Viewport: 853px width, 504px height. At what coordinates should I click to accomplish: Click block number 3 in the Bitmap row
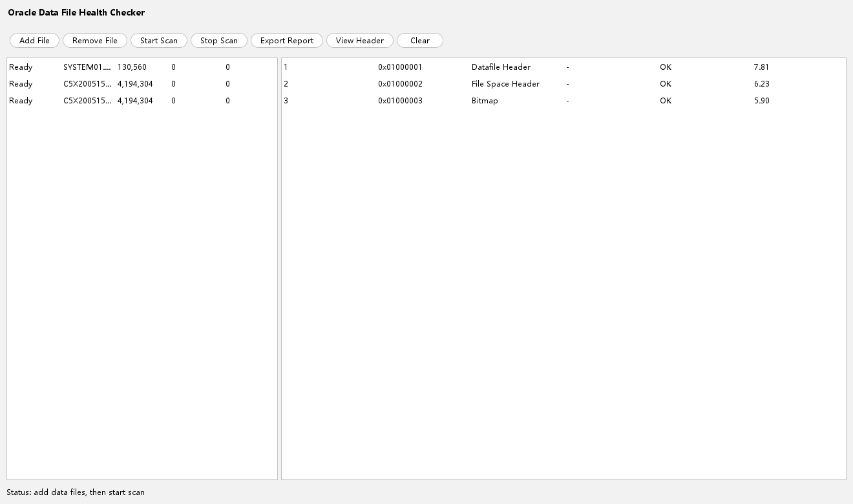pyautogui.click(x=286, y=101)
